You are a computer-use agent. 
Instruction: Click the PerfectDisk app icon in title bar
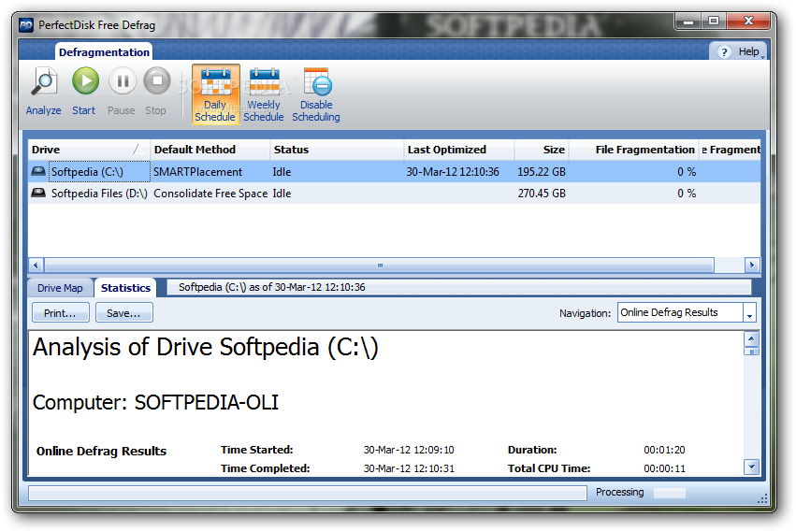(x=26, y=25)
